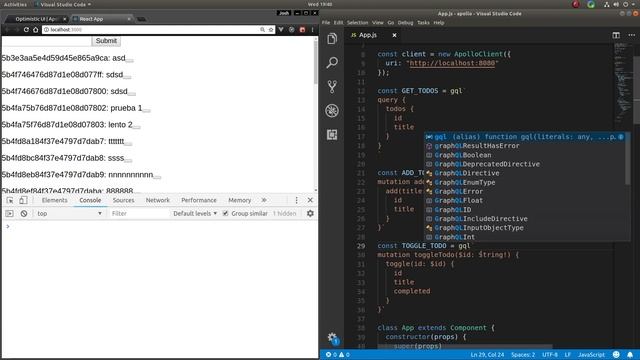Open Activities in the top bar
The height and width of the screenshot is (360, 640).
point(15,4)
